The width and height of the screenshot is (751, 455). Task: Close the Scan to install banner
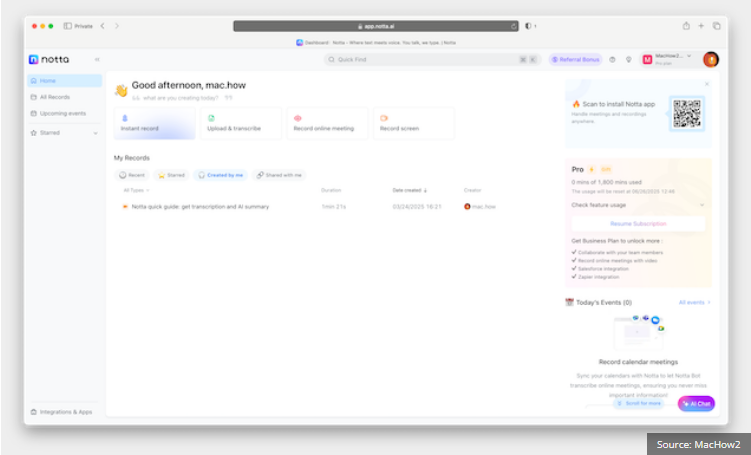coord(707,84)
